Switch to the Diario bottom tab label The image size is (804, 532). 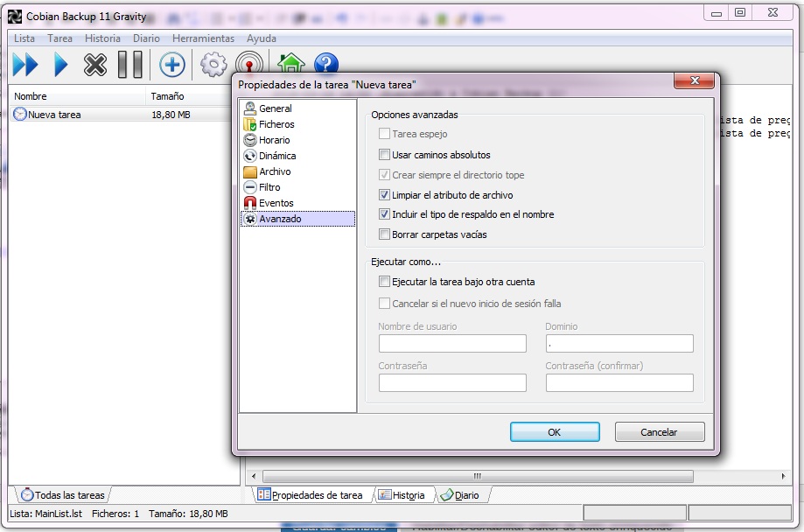(466, 495)
